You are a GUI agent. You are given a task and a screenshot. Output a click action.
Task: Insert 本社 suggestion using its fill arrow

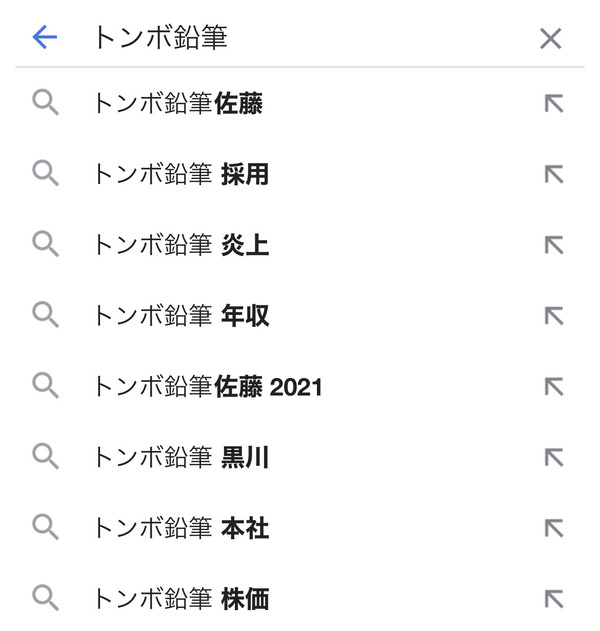tap(554, 528)
